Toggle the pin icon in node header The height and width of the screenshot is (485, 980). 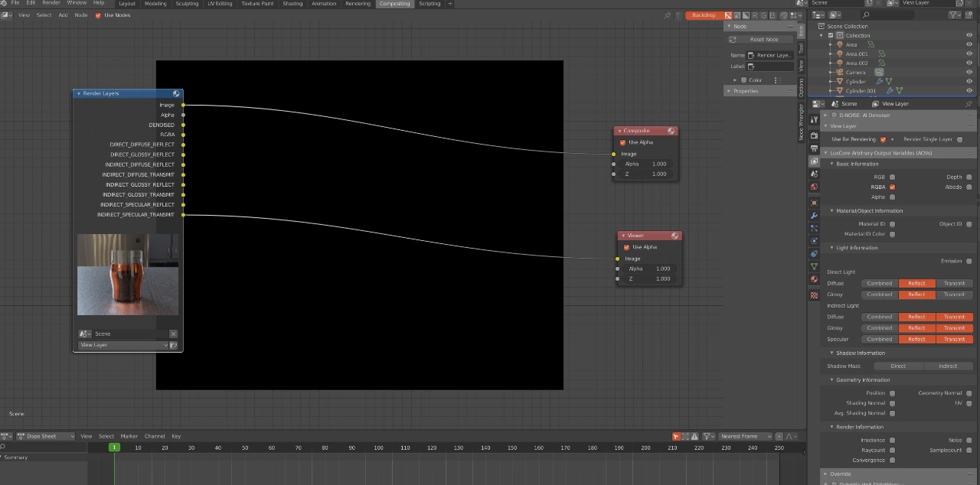(x=668, y=15)
